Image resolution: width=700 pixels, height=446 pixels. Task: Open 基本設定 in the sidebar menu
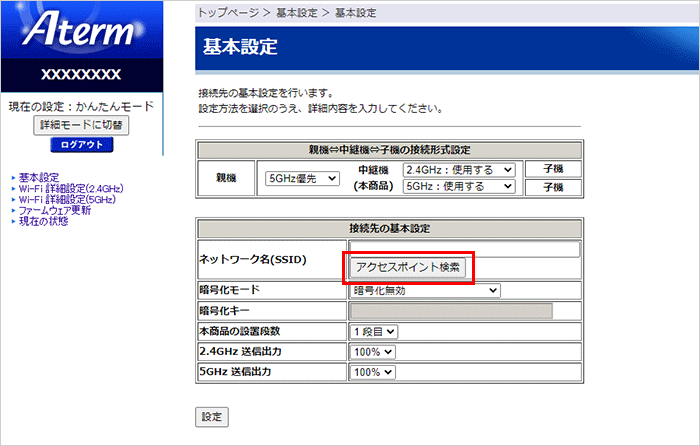coord(38,177)
